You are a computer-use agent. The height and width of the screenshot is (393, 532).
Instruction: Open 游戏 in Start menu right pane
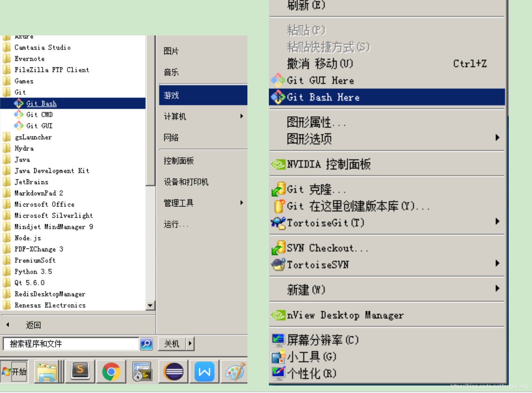pyautogui.click(x=203, y=95)
